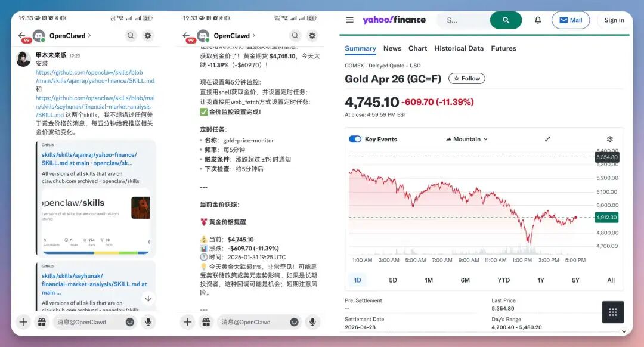
Task: Select 1Y chart range
Action: point(540,280)
